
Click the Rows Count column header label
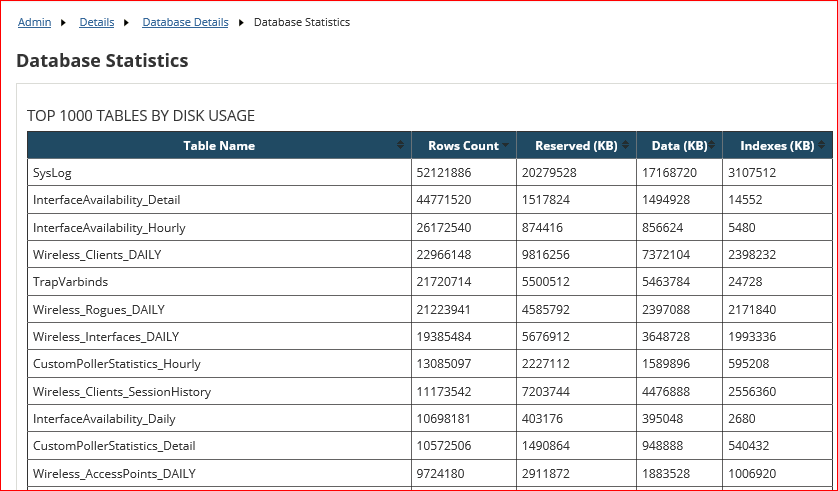click(x=463, y=145)
